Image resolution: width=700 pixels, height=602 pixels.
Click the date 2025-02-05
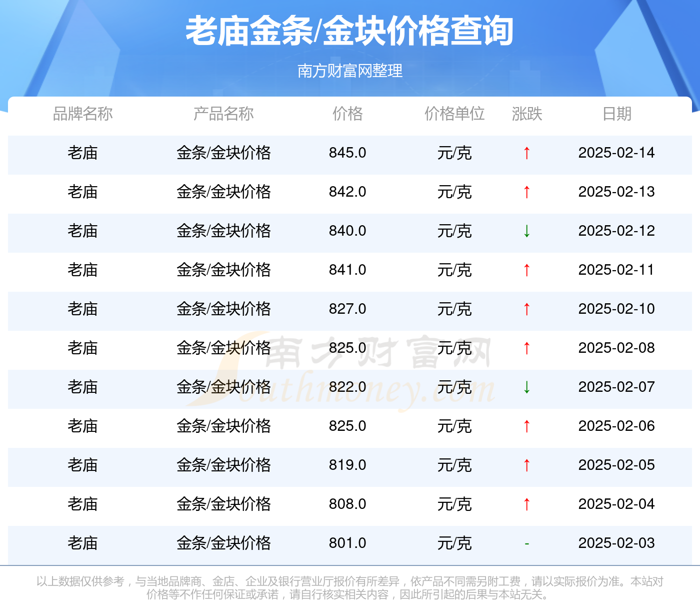616,465
